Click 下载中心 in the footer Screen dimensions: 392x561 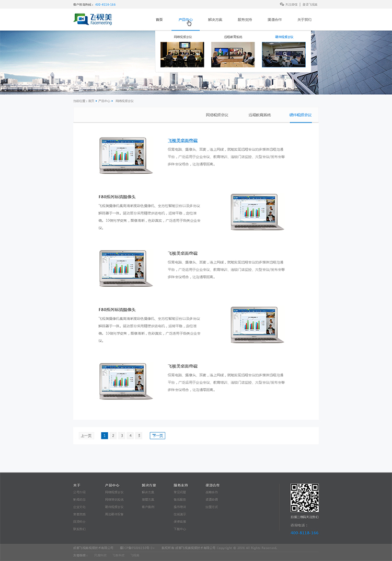coord(180,529)
